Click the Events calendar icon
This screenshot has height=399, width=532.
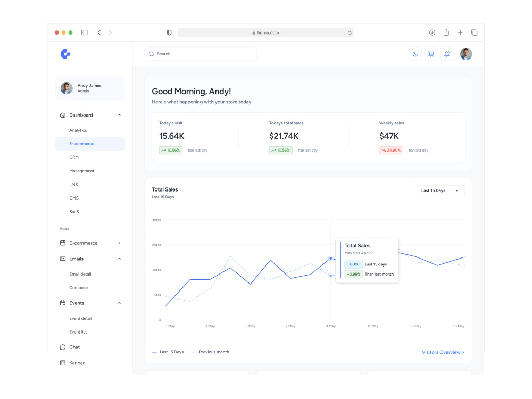(62, 303)
